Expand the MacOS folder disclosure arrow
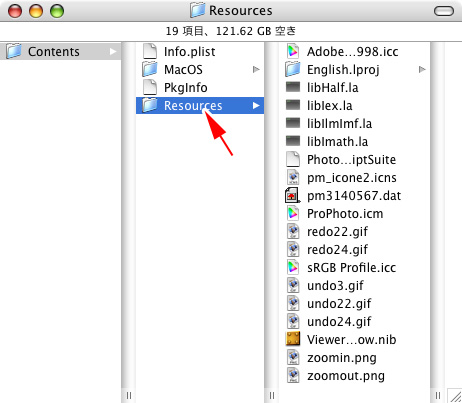The height and width of the screenshot is (403, 462). (256, 69)
